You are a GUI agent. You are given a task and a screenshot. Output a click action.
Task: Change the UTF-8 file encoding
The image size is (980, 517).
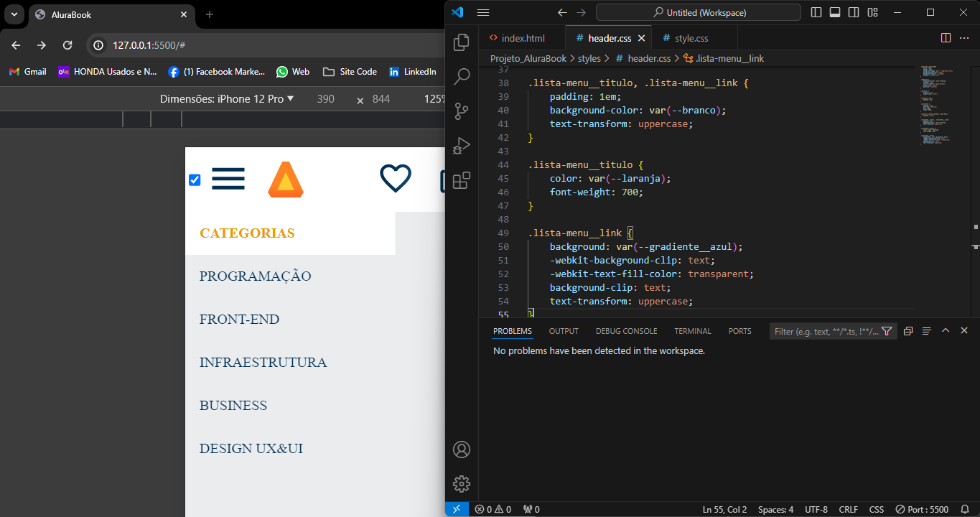[x=816, y=509]
